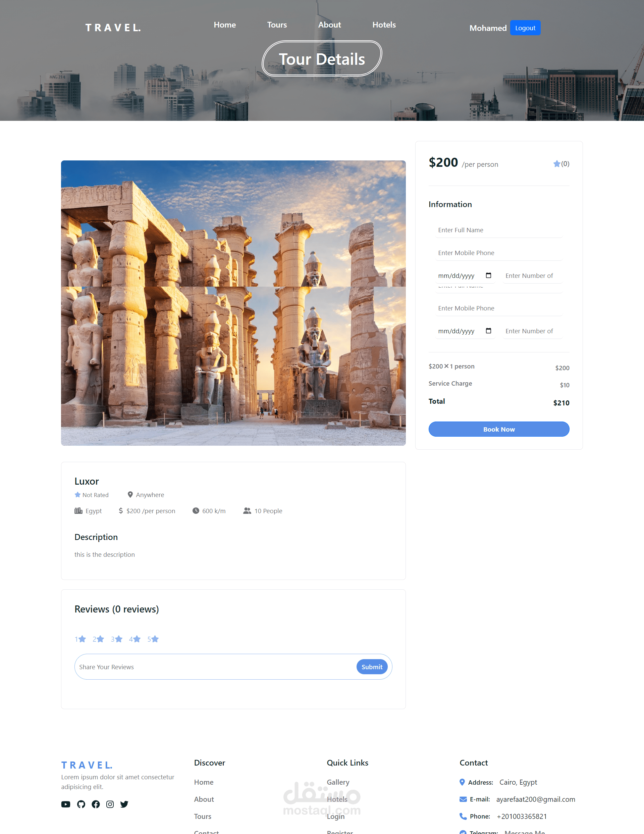Click the Book Now button
The image size is (644, 834).
498,429
